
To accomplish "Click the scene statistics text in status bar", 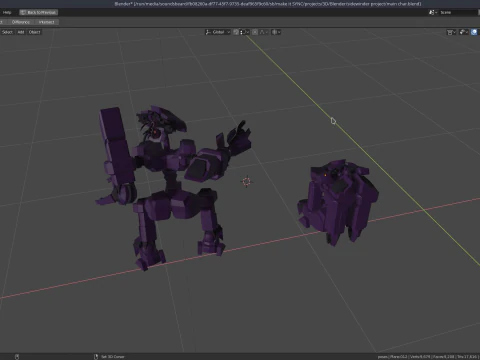I will 427,357.
